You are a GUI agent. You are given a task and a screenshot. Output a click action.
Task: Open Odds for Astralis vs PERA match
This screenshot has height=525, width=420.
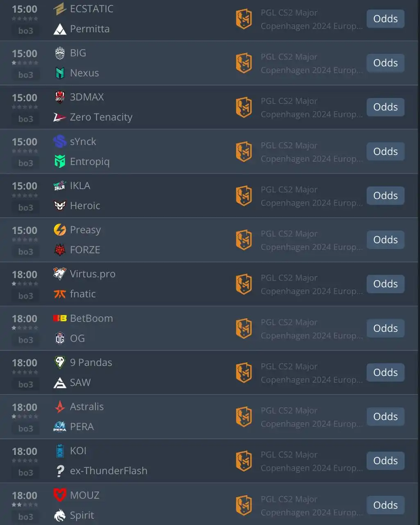tap(385, 417)
